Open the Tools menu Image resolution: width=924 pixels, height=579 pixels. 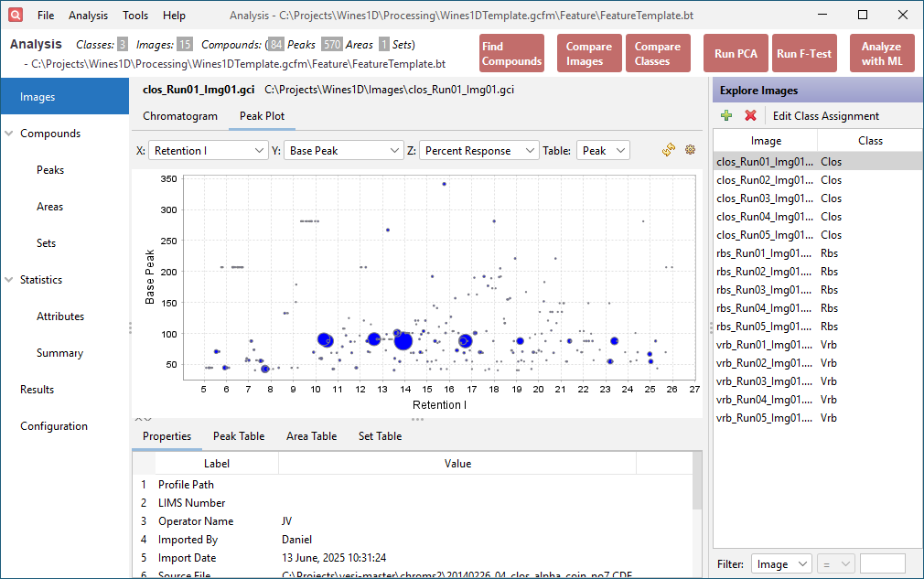[135, 16]
